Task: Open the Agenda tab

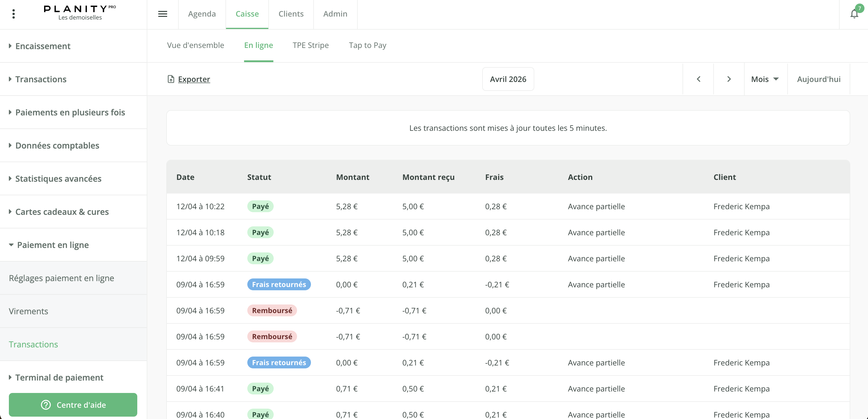Action: (201, 14)
